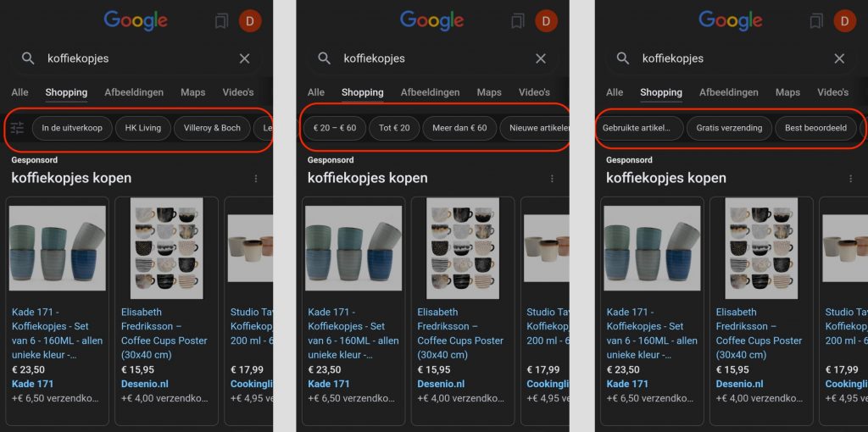Clear search with X in middle screenshot
This screenshot has width=868, height=432.
coord(541,58)
